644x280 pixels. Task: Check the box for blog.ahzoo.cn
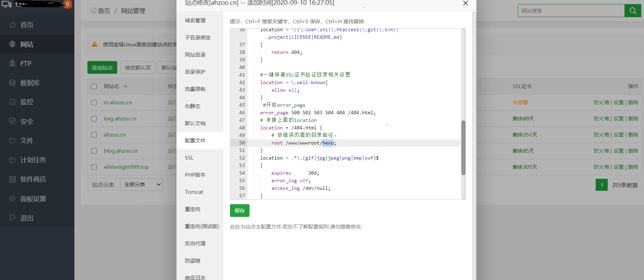(94, 151)
